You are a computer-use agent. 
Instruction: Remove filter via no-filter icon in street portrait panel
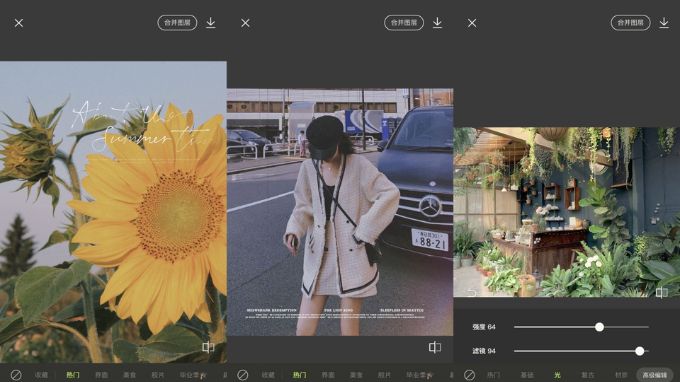tap(243, 375)
